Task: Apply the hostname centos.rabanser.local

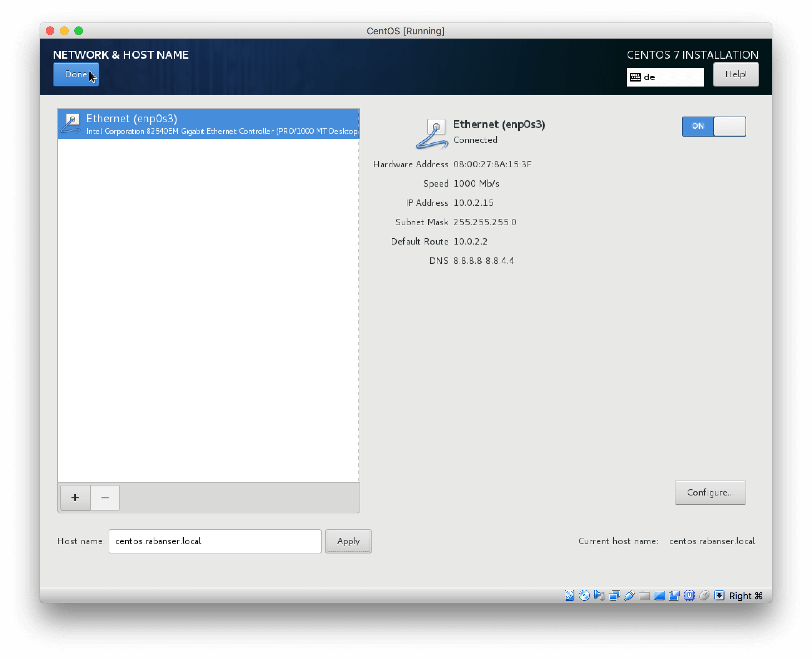Action: (348, 541)
